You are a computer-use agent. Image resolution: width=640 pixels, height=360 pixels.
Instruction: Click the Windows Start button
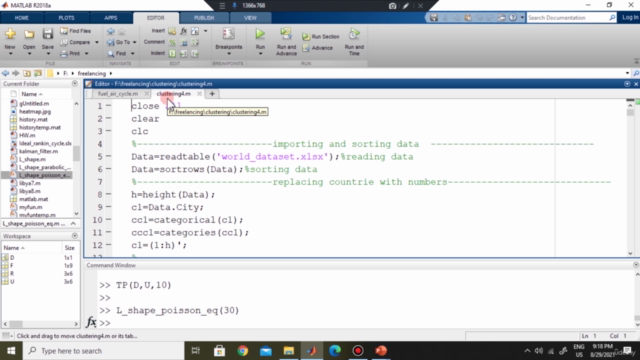11,351
